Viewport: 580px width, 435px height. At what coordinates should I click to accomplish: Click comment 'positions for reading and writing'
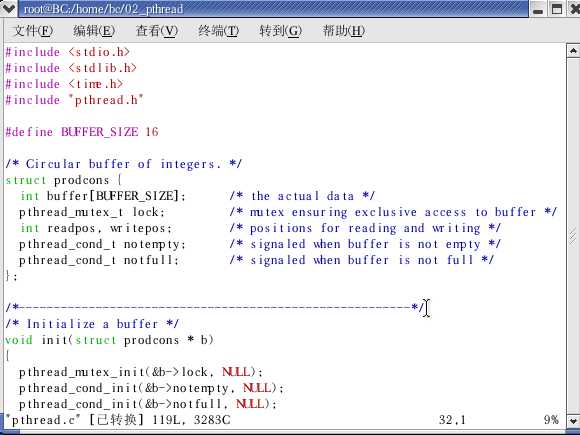(365, 228)
